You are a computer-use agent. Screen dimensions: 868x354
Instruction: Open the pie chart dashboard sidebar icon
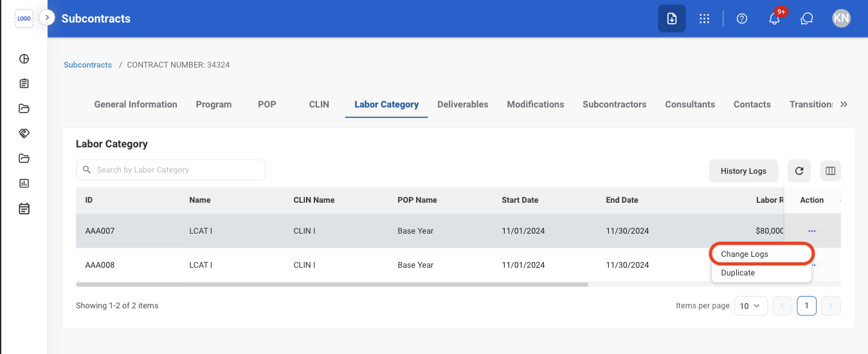click(24, 59)
